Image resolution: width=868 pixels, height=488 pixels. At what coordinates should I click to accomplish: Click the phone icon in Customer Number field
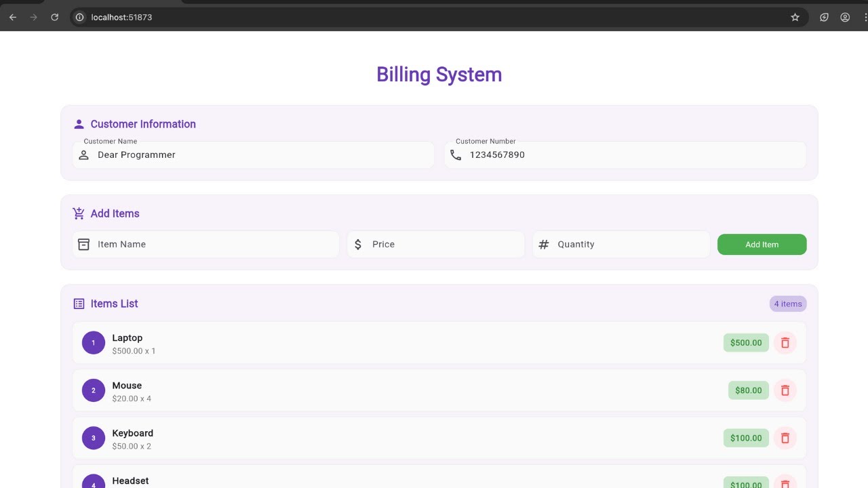tap(456, 155)
